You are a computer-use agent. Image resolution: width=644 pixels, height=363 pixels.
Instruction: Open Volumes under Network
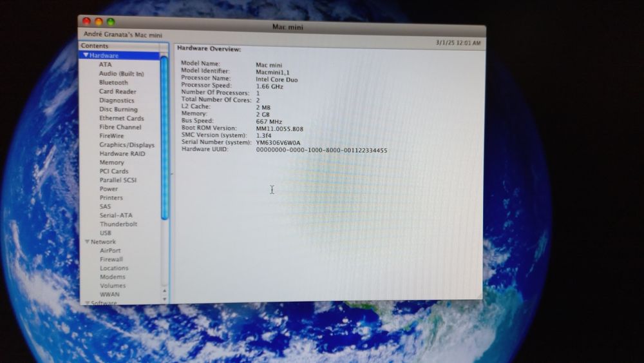click(x=113, y=286)
